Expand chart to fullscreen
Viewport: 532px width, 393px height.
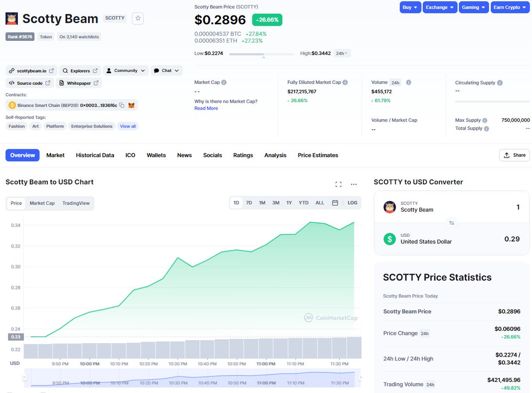pos(338,184)
